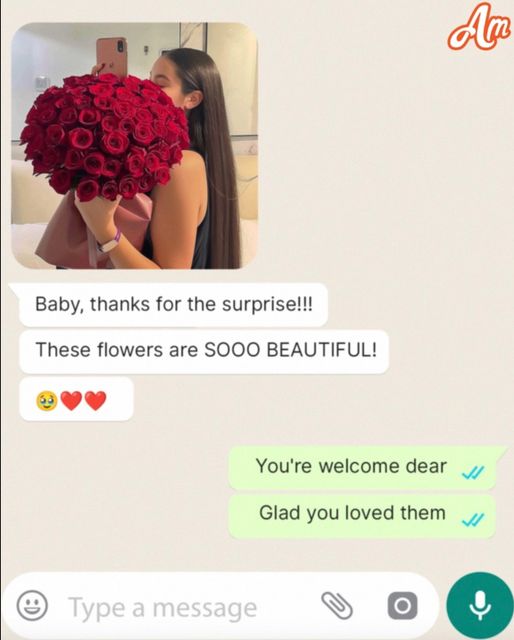This screenshot has height=640, width=514.
Task: Select the "You're welcome dear" message
Action: point(362,468)
